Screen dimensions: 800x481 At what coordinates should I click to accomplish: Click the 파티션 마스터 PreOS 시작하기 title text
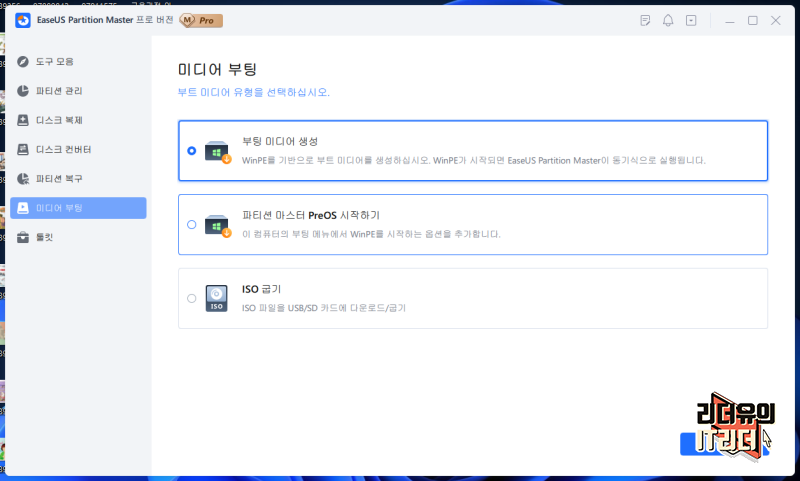pyautogui.click(x=311, y=215)
